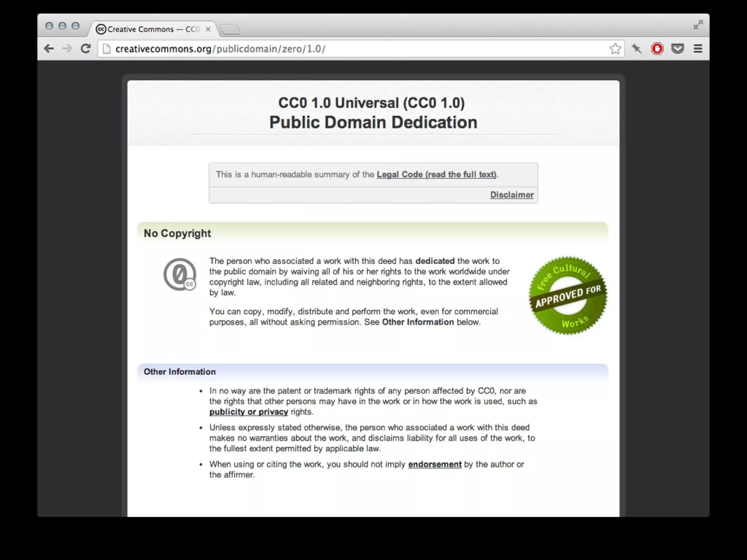This screenshot has width=747, height=560.
Task: Toggle fullscreen with the corner arrows
Action: [x=698, y=25]
